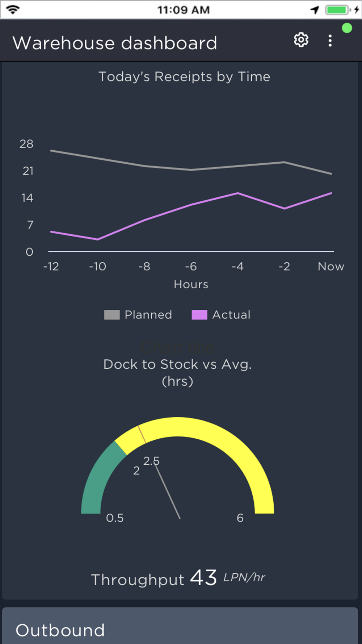
Task: Open the settings gear icon
Action: pyautogui.click(x=301, y=40)
